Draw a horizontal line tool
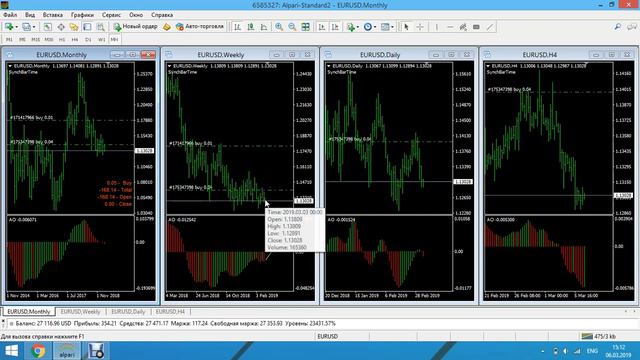The image size is (640, 360). (450, 27)
